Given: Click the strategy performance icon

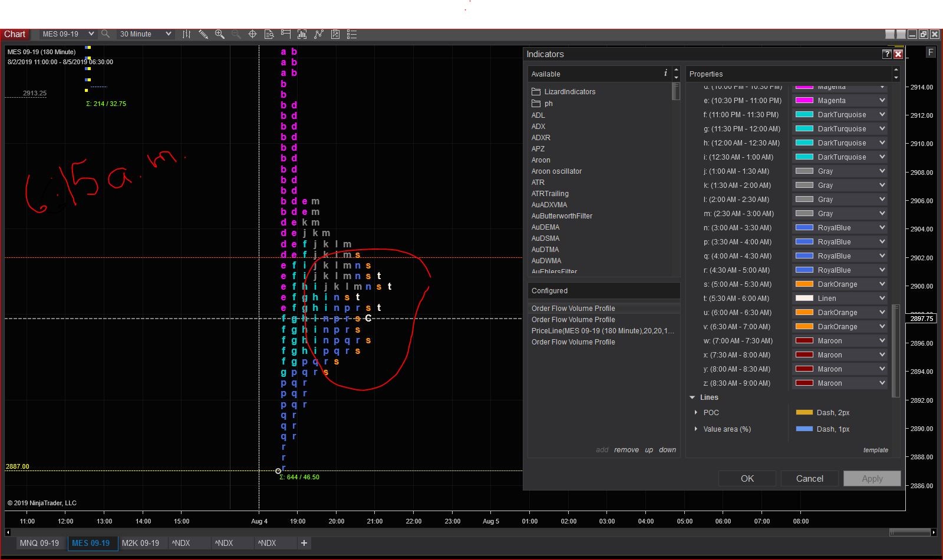Looking at the screenshot, I should point(335,34).
